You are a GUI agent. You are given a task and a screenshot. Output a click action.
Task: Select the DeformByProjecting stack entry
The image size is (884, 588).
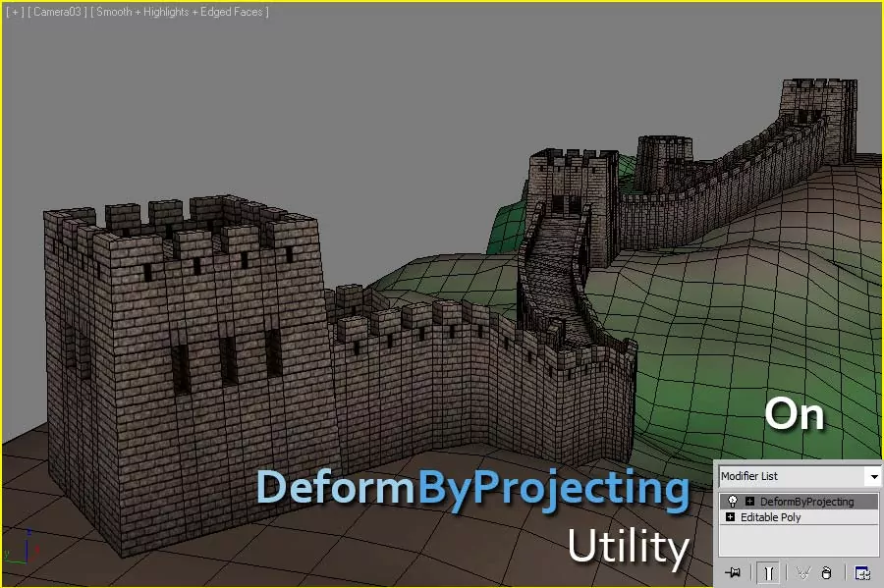pyautogui.click(x=805, y=502)
